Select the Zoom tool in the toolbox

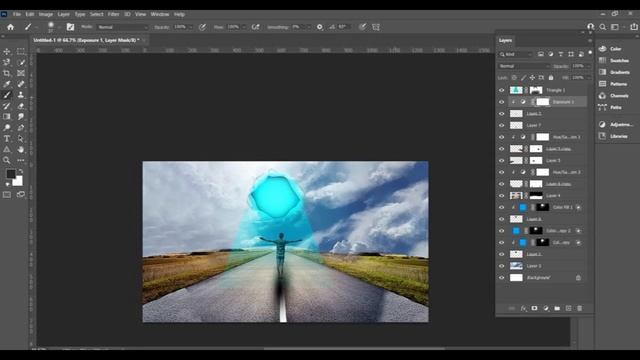pyautogui.click(x=7, y=160)
